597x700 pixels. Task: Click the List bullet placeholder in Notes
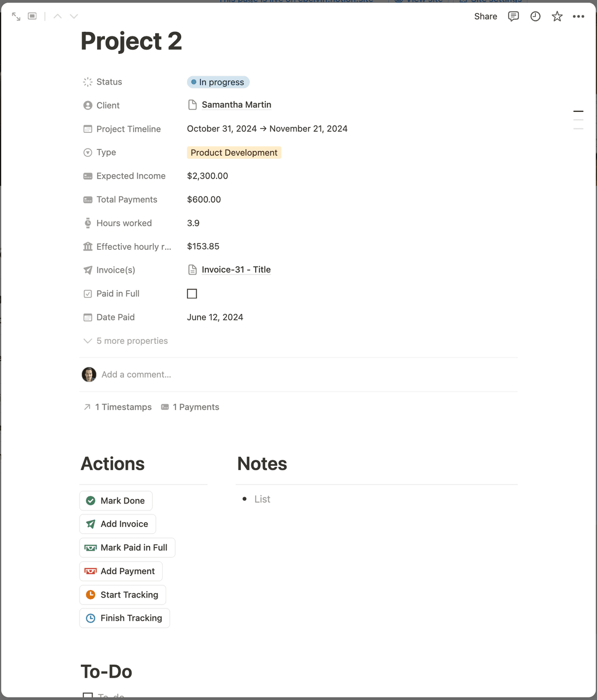pos(262,499)
